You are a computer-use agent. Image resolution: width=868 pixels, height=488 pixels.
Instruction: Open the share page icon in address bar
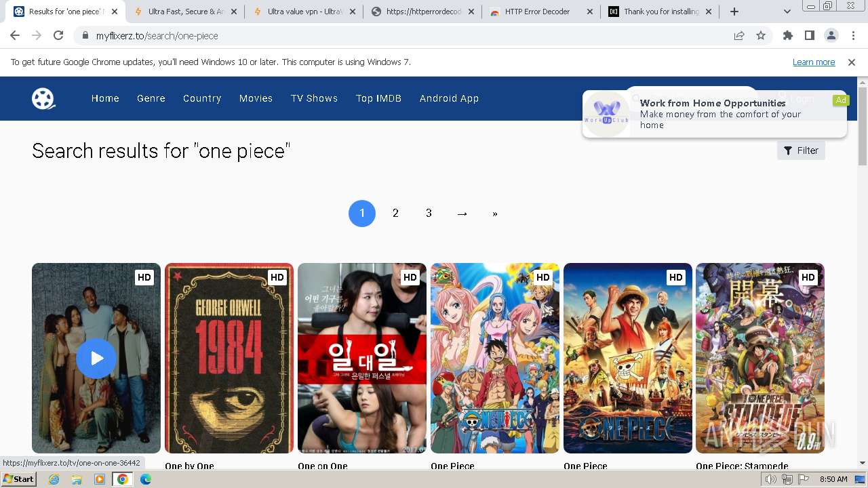(739, 36)
